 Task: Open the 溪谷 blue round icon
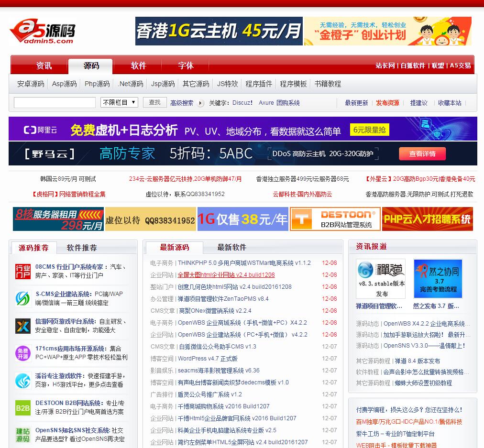coord(23,381)
